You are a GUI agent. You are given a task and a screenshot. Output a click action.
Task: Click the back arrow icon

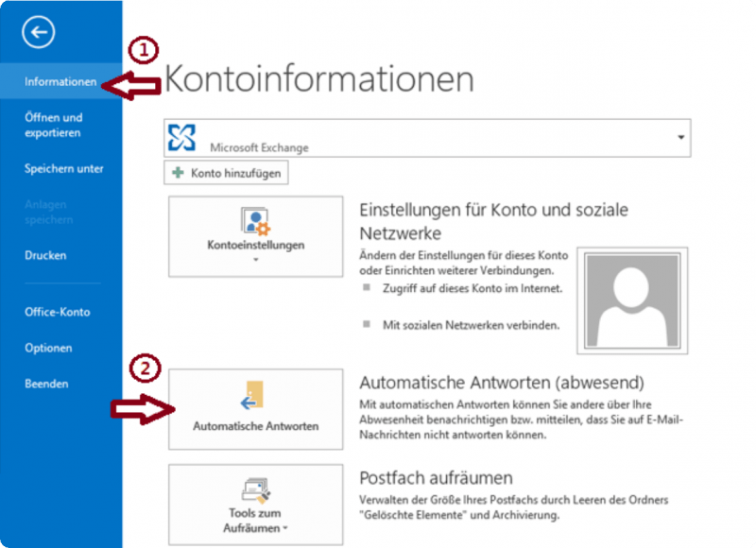[38, 32]
